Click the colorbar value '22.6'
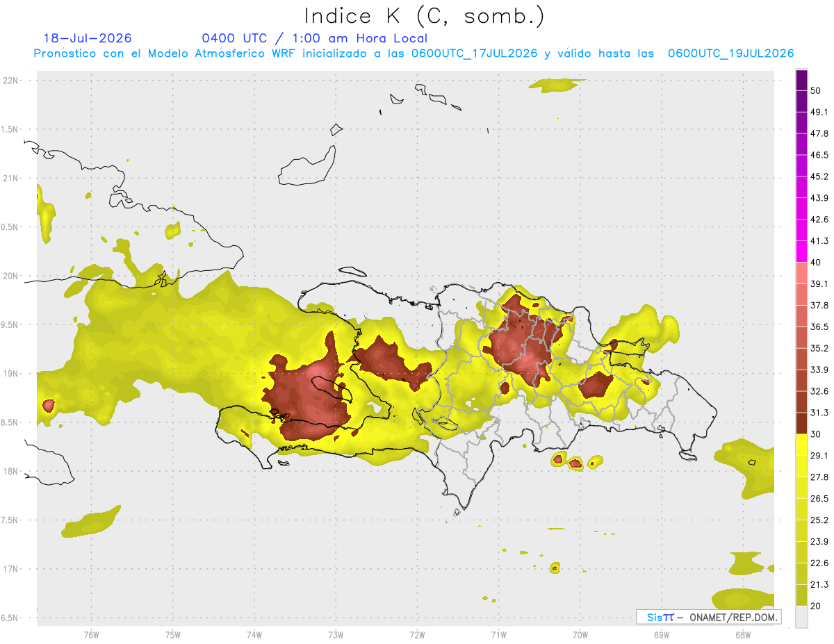 [820, 563]
